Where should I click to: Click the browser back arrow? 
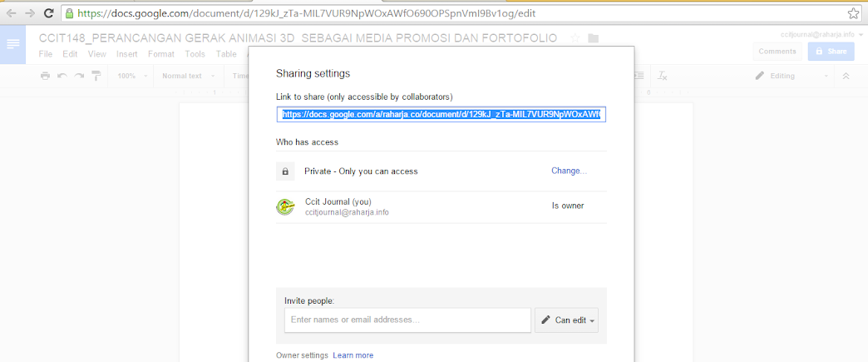point(11,12)
